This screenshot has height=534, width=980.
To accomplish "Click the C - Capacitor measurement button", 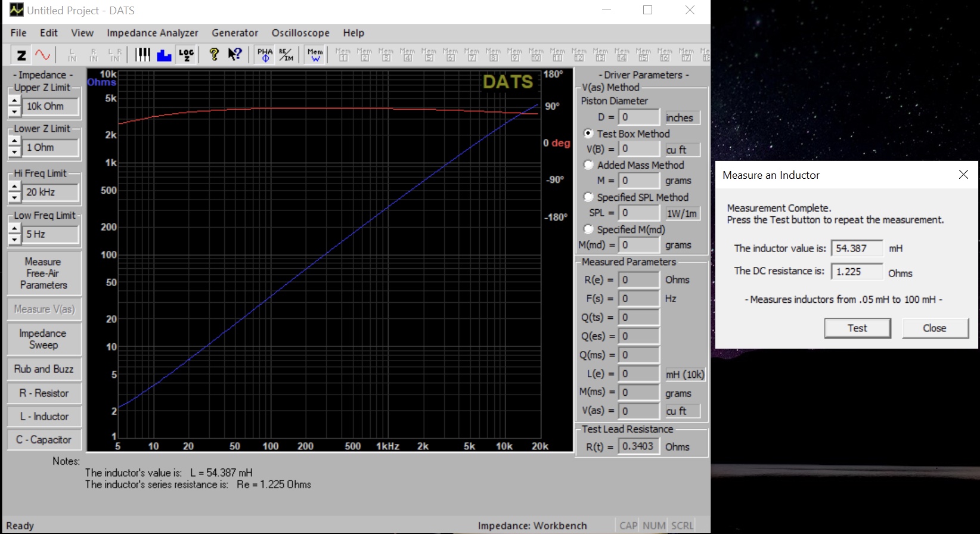I will pos(44,439).
